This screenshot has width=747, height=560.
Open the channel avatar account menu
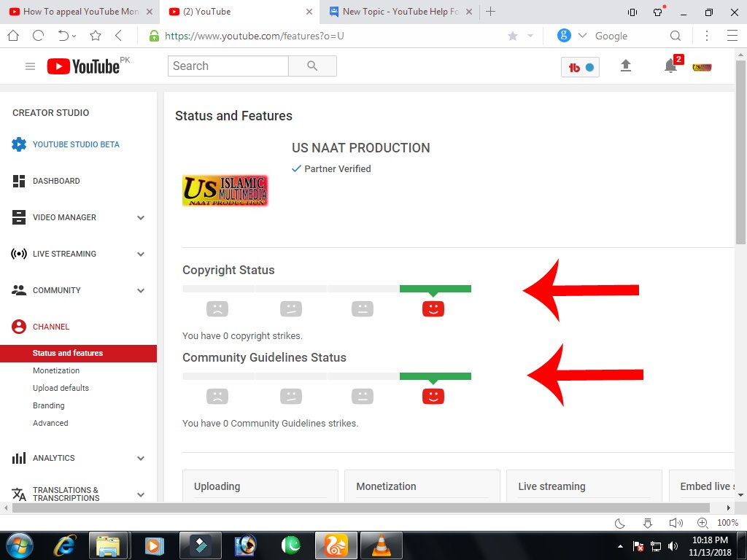pyautogui.click(x=702, y=67)
